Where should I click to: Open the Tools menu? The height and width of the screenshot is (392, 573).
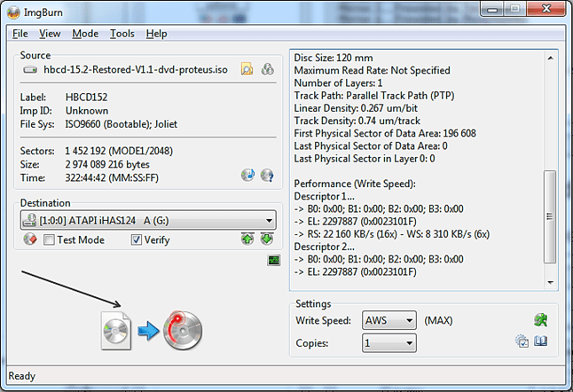122,34
